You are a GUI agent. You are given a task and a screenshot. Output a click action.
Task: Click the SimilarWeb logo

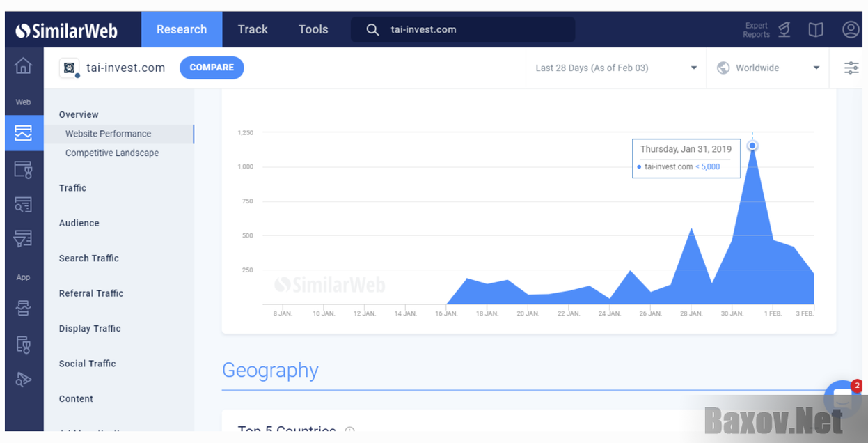pos(67,30)
